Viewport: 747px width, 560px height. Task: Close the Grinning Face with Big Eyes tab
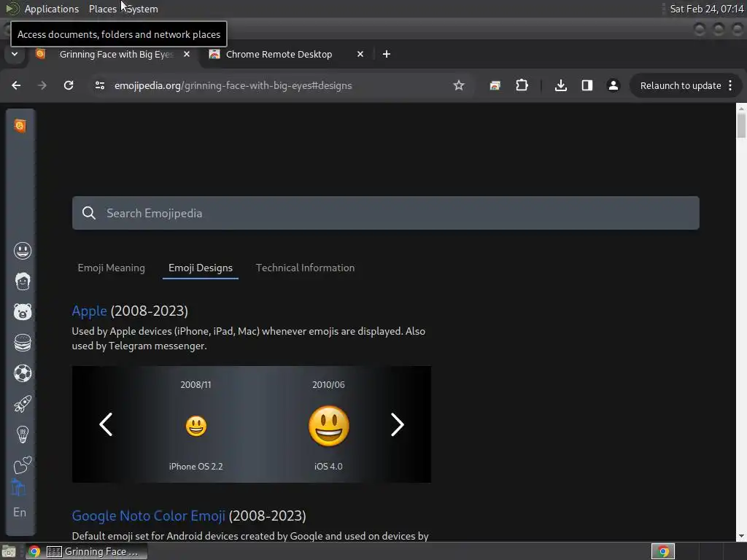pos(187,54)
